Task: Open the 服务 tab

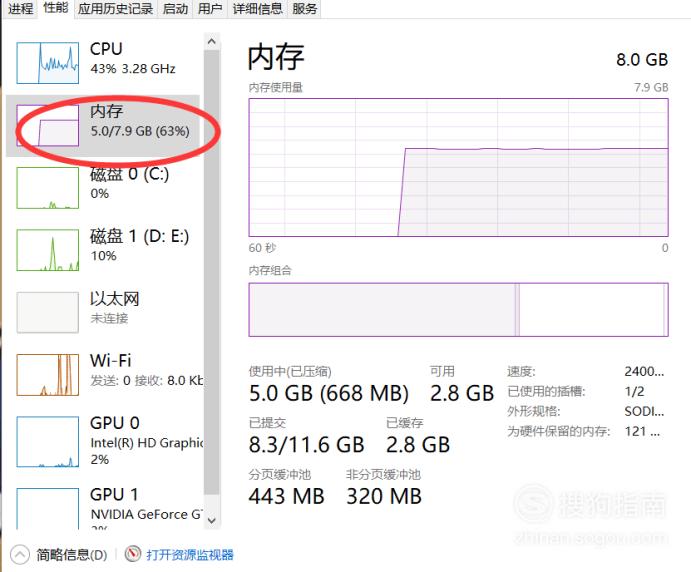Action: [305, 8]
